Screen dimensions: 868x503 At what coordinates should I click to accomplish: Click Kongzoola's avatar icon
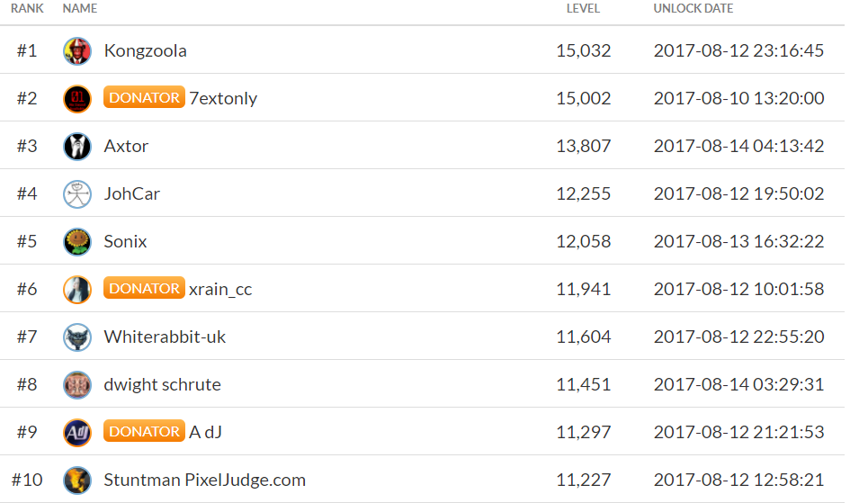point(77,51)
